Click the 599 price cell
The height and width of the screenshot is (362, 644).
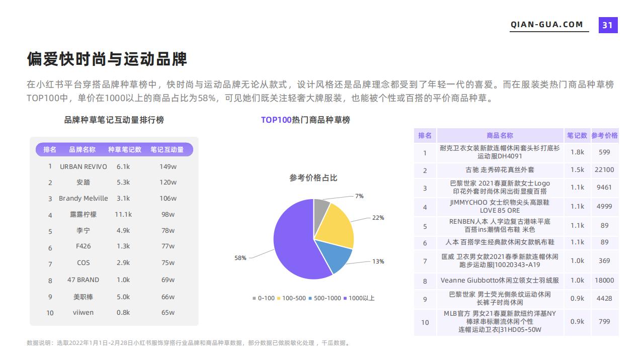pyautogui.click(x=604, y=152)
